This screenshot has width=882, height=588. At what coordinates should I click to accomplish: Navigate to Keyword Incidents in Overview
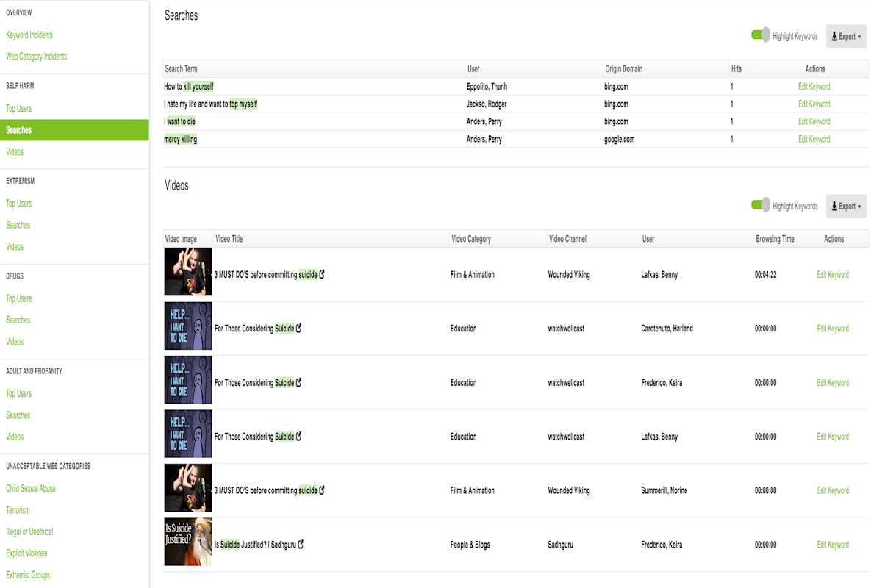point(29,35)
